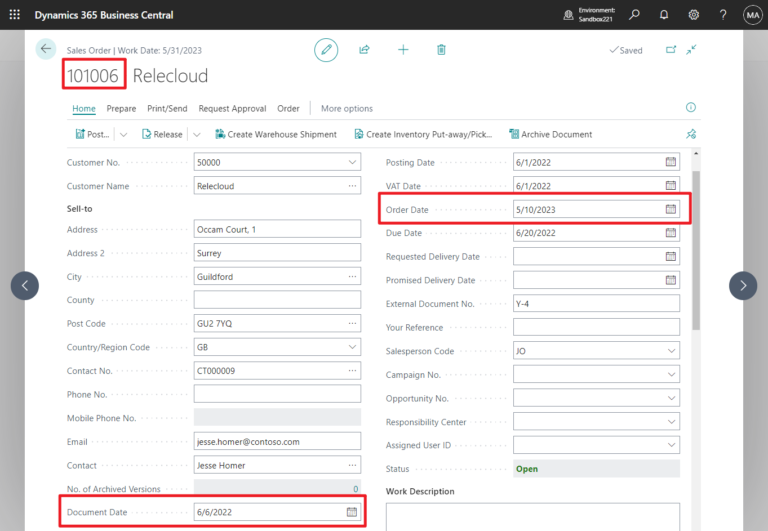Open Promised Delivery Date calendar picker

coord(671,280)
